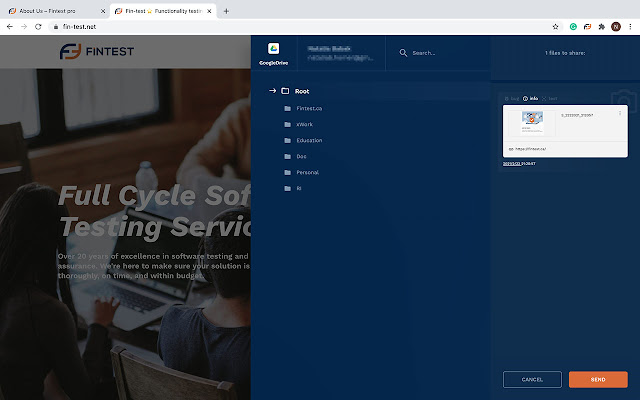This screenshot has height=400, width=640.
Task: Click the Fintest logo in header
Action: 97,51
